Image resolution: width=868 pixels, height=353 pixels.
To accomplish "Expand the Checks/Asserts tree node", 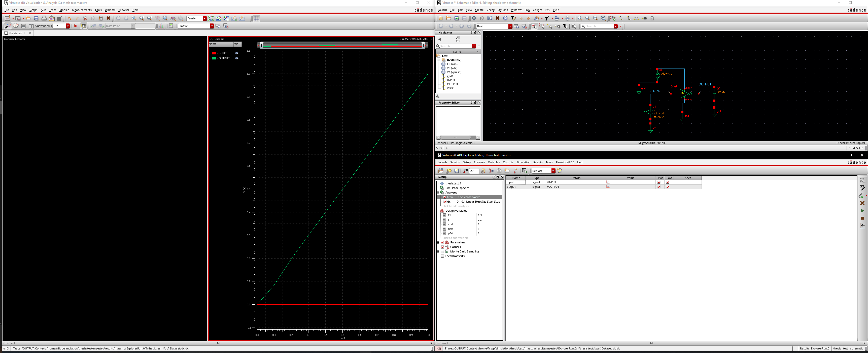I will pyautogui.click(x=438, y=256).
